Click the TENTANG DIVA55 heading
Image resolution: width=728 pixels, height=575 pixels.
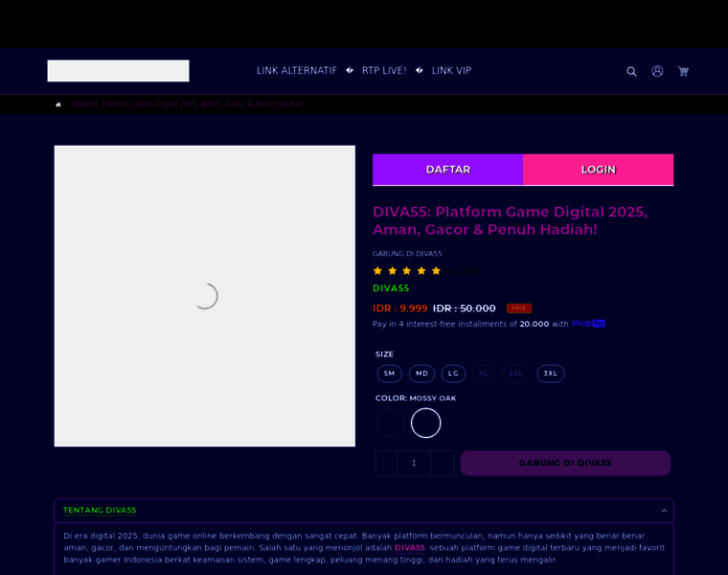(100, 511)
